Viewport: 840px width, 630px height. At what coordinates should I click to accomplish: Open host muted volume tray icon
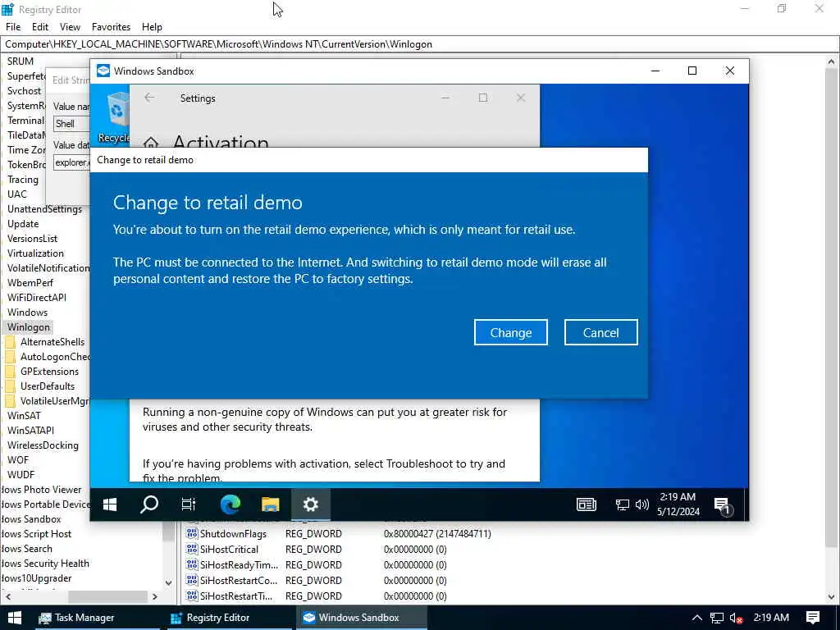(737, 618)
